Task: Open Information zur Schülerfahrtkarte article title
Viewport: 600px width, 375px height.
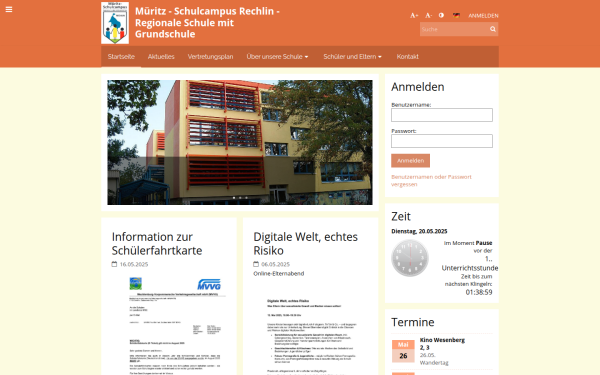Action: coord(157,243)
